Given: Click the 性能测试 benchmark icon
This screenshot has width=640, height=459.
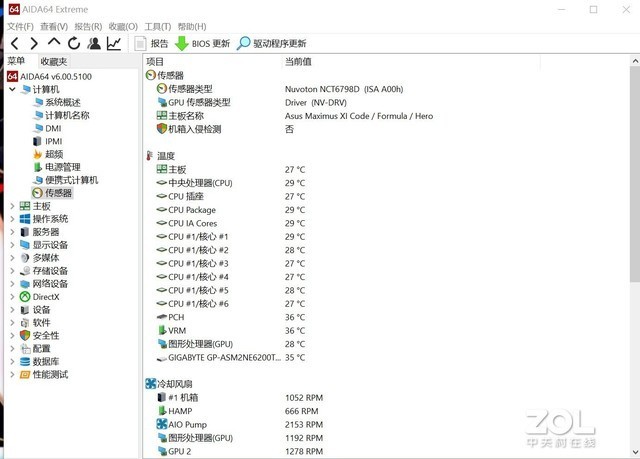Looking at the screenshot, I should 25,375.
